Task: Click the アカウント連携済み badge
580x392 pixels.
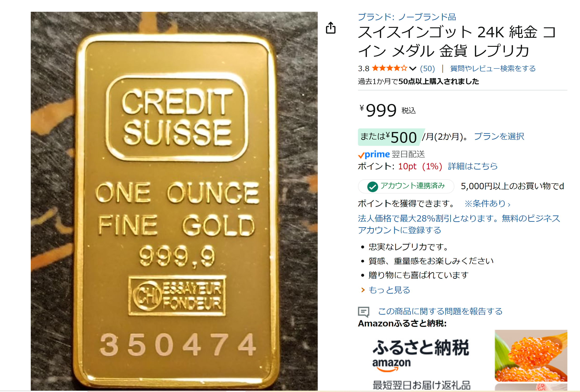Action: point(406,186)
